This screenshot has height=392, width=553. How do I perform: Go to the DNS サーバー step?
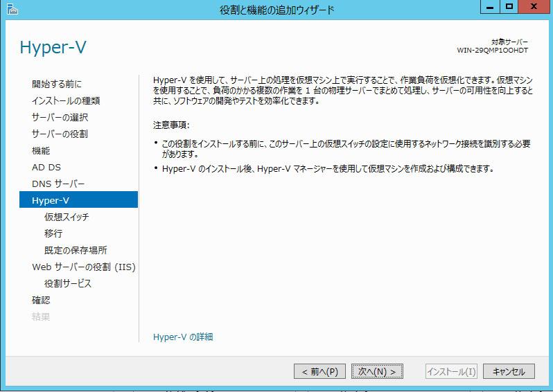[x=58, y=184]
